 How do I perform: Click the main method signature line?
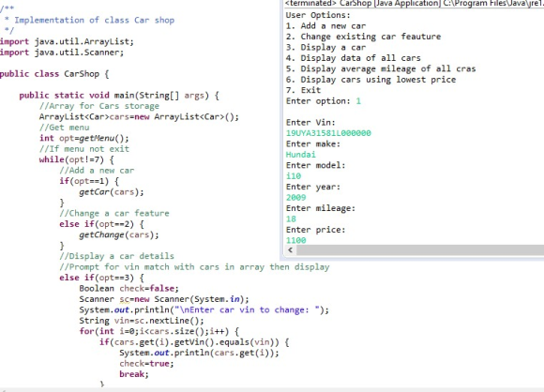119,96
